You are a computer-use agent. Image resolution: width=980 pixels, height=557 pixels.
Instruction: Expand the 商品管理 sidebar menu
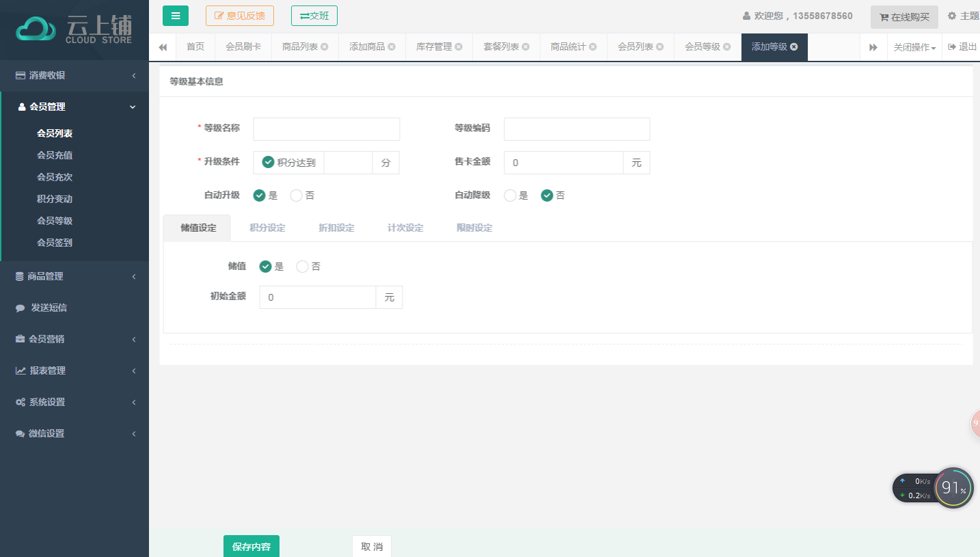pyautogui.click(x=74, y=276)
